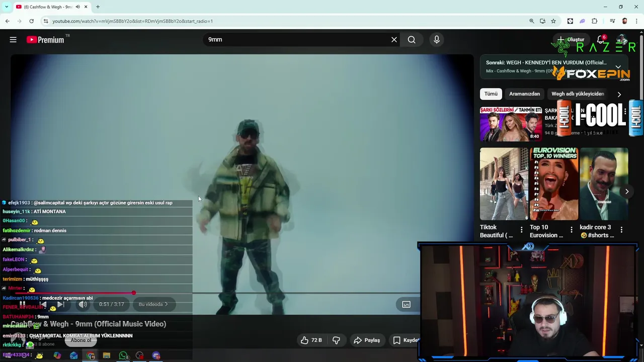The image size is (644, 362).
Task: Open File Explorer from taskbar
Action: pyautogui.click(x=107, y=355)
